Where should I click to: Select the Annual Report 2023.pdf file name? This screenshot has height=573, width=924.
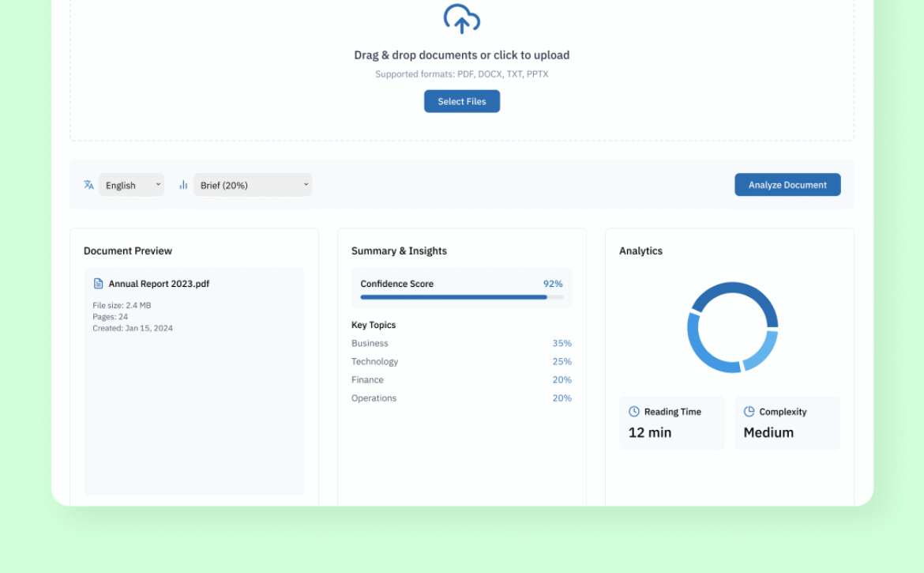coord(159,284)
